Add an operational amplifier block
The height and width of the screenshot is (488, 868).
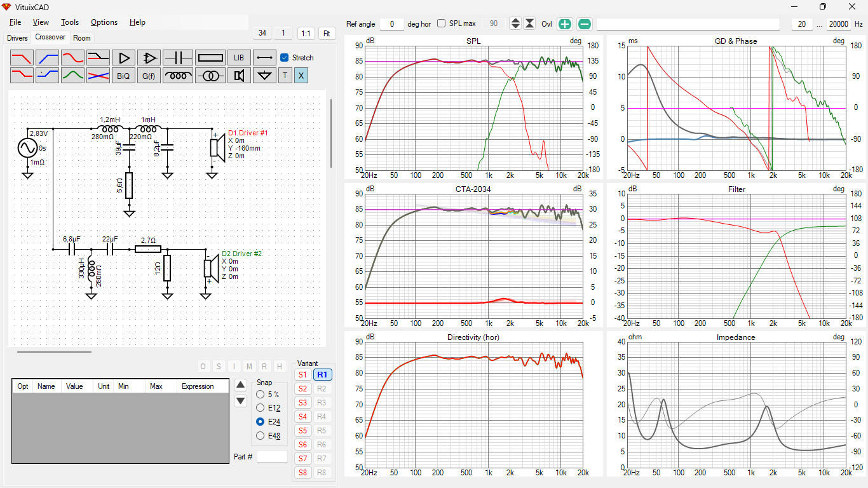click(149, 58)
